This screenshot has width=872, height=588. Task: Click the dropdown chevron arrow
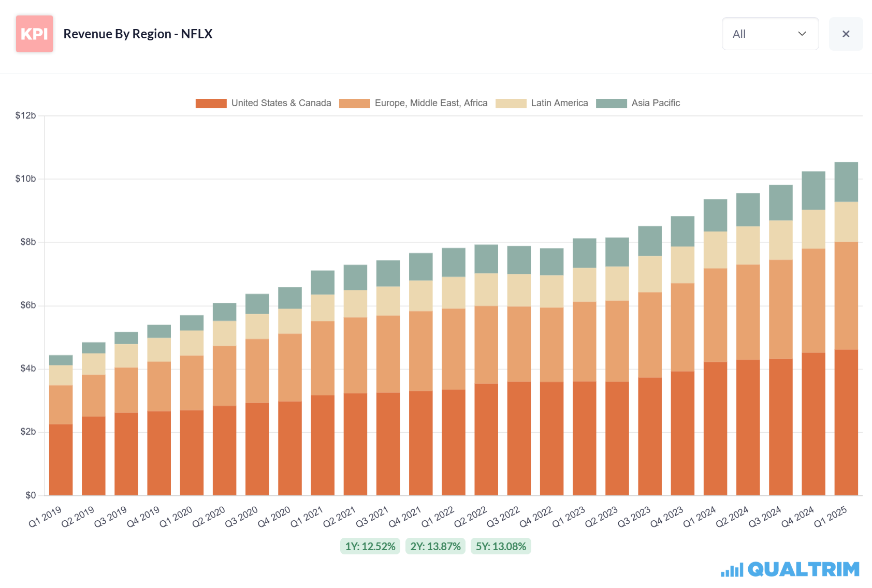pos(802,34)
